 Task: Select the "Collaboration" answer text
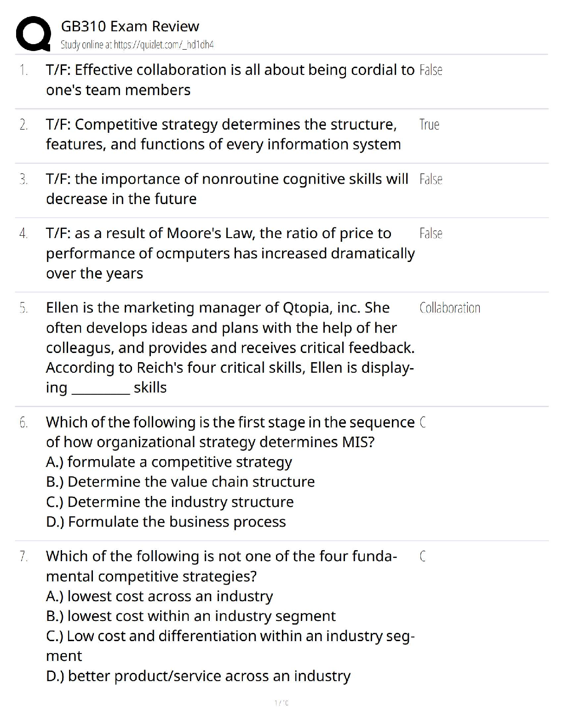(449, 308)
